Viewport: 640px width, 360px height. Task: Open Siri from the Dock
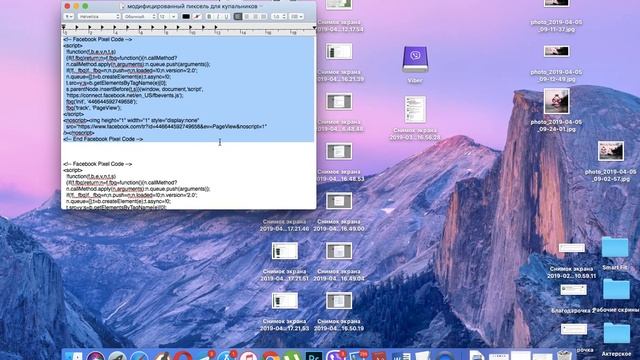point(96,356)
